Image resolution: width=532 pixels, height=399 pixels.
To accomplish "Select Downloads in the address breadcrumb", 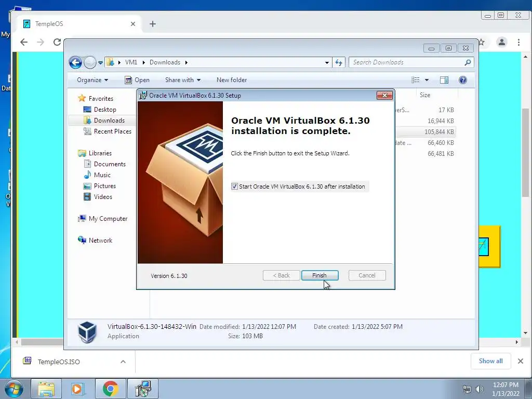I will pos(165,62).
